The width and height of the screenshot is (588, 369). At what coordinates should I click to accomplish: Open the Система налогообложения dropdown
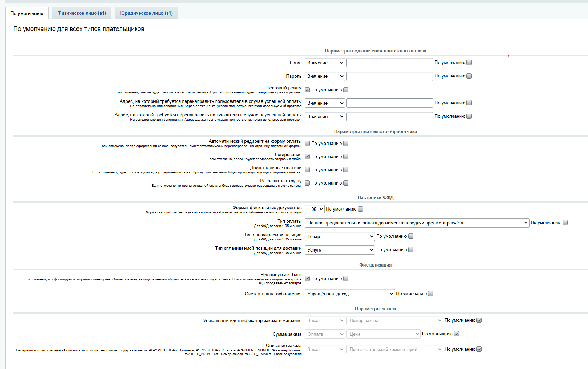349,294
